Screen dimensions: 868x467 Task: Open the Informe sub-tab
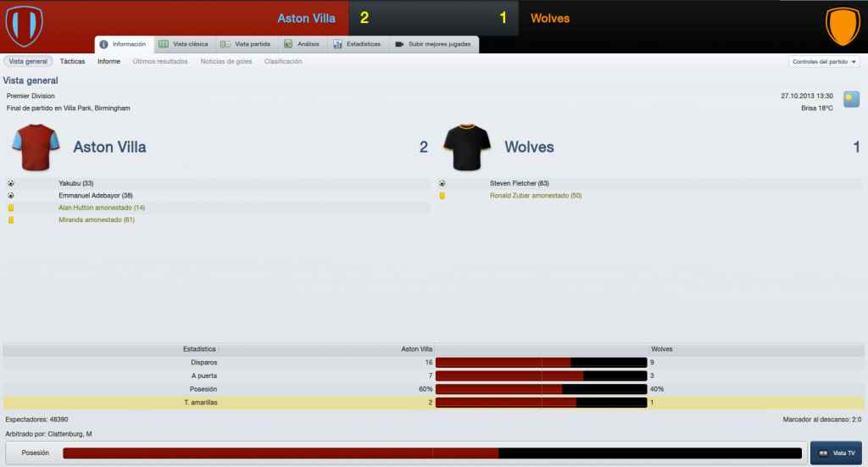coord(109,61)
